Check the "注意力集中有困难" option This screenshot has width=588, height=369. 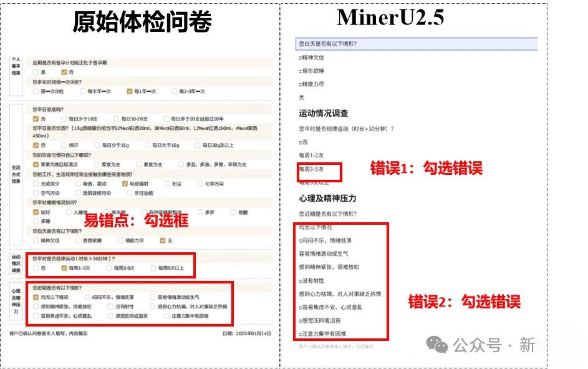tap(165, 317)
